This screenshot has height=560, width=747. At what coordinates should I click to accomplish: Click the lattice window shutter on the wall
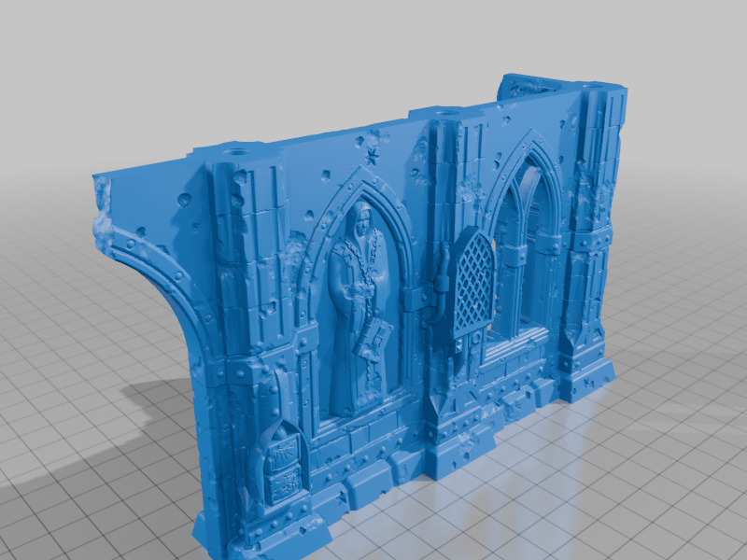click(x=472, y=284)
